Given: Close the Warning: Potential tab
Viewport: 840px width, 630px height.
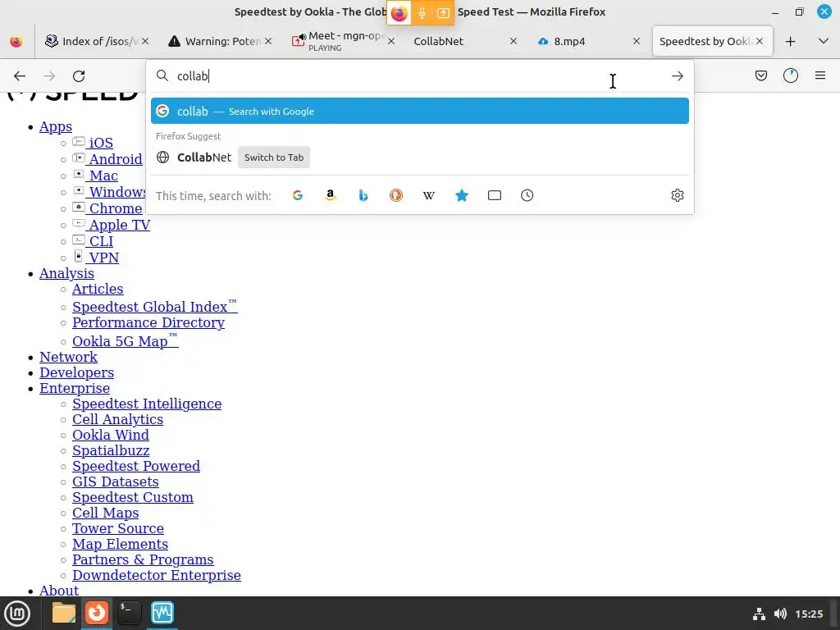Looking at the screenshot, I should [268, 41].
